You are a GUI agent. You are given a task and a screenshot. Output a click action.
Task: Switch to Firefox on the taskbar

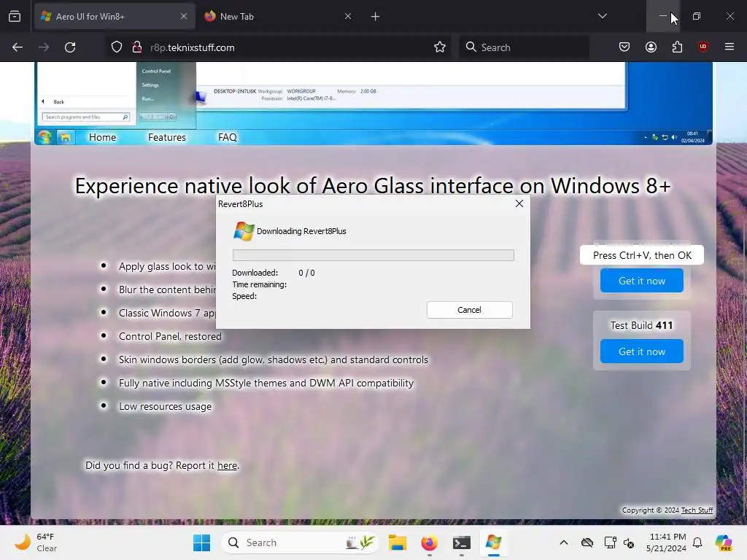(x=429, y=542)
